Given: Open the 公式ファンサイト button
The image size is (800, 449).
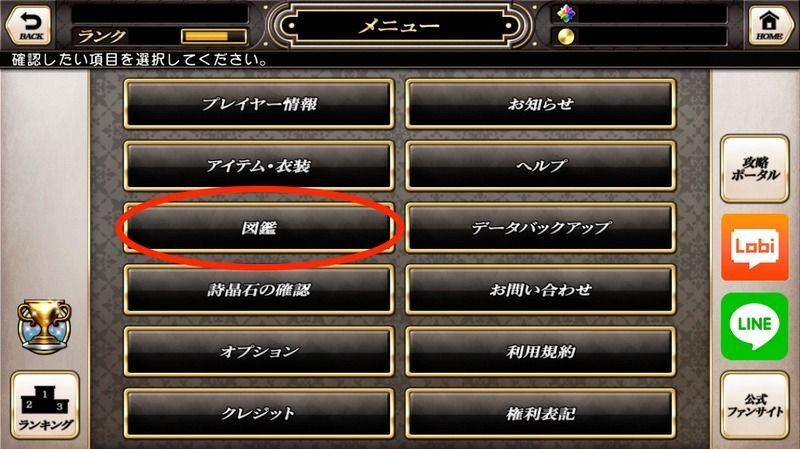Looking at the screenshot, I should (x=755, y=405).
